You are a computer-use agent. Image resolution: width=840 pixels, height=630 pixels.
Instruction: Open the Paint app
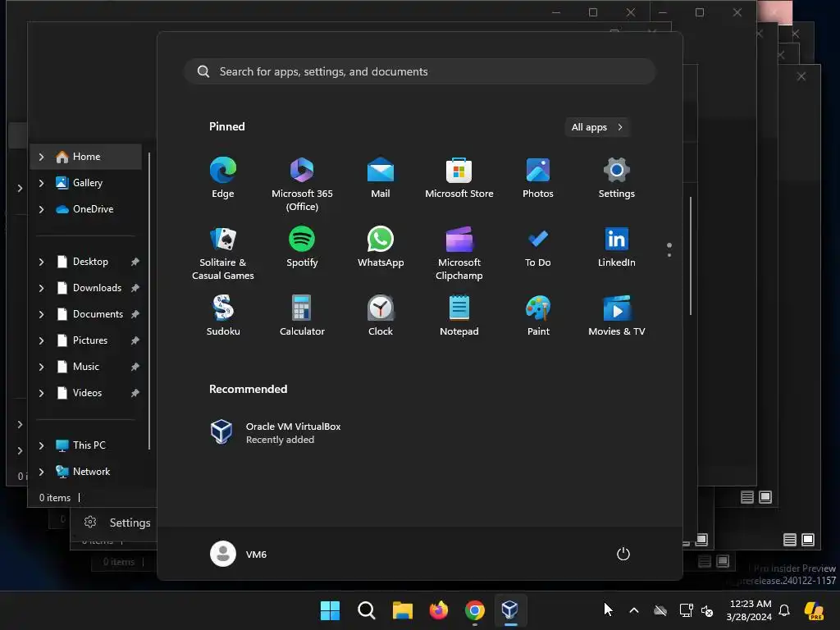point(538,316)
